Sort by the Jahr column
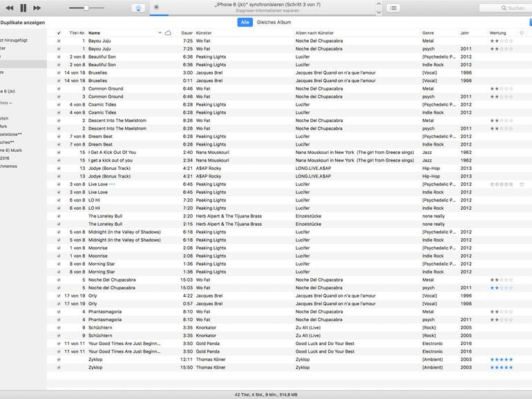532x399 pixels. tap(464, 33)
